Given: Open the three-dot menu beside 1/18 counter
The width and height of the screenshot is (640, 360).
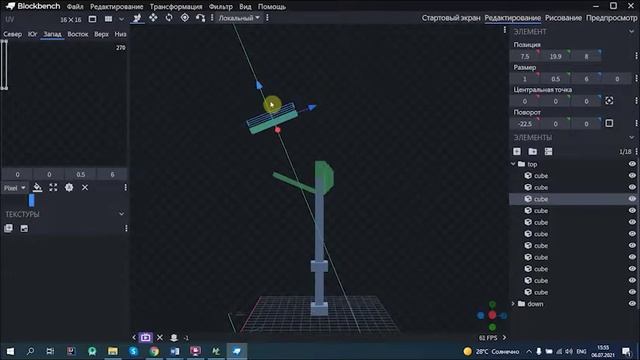Looking at the screenshot, I should [x=636, y=151].
